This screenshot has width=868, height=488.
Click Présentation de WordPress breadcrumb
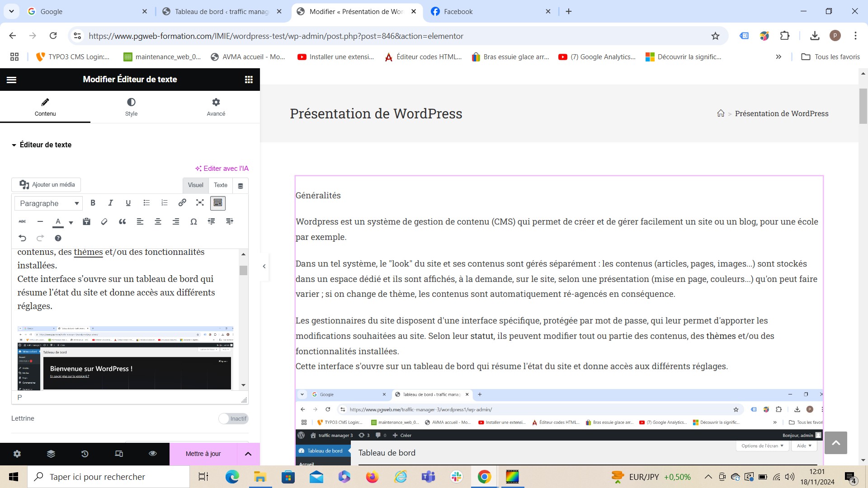click(782, 113)
